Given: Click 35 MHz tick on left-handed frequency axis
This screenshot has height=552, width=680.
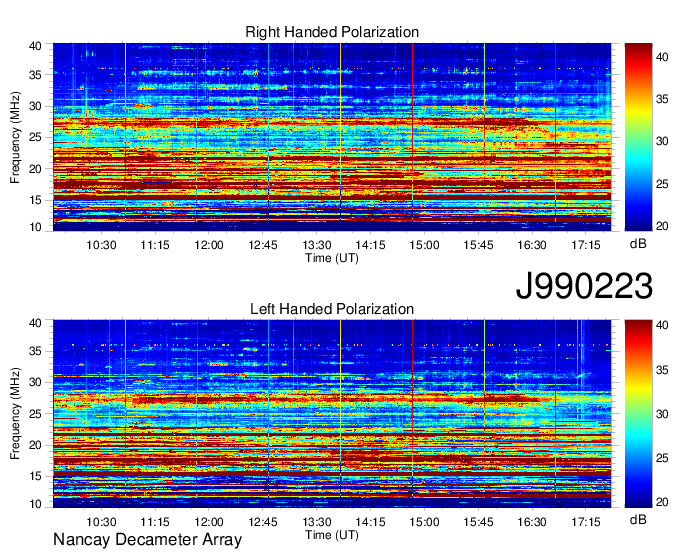Looking at the screenshot, I should coord(35,351).
